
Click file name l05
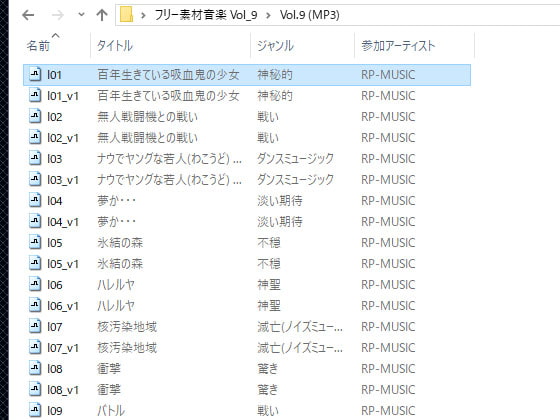tap(55, 243)
